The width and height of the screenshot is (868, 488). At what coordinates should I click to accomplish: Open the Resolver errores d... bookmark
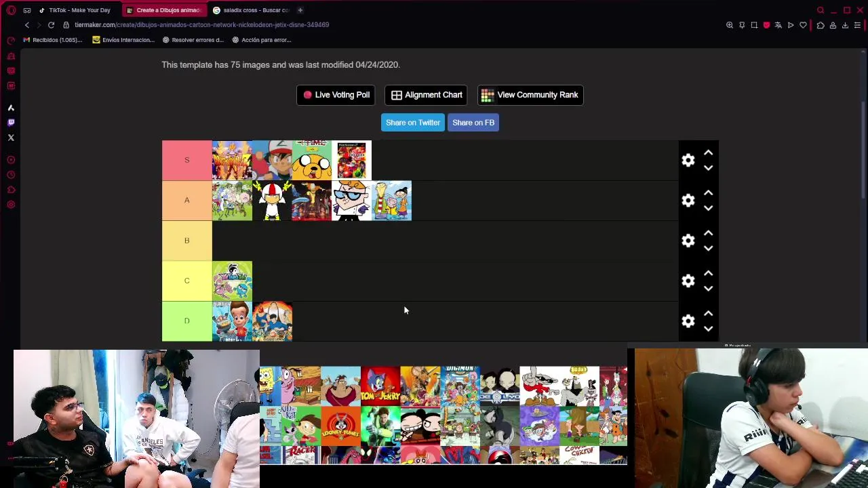click(193, 40)
